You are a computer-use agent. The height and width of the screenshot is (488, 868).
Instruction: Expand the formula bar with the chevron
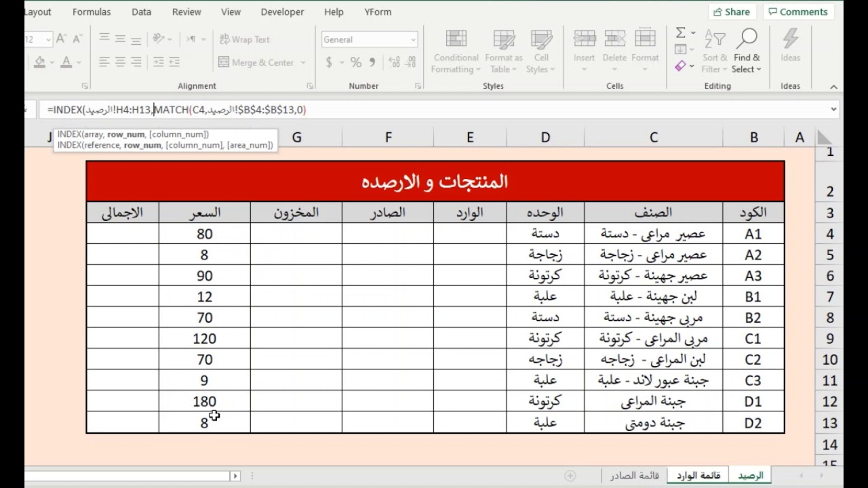(833, 110)
